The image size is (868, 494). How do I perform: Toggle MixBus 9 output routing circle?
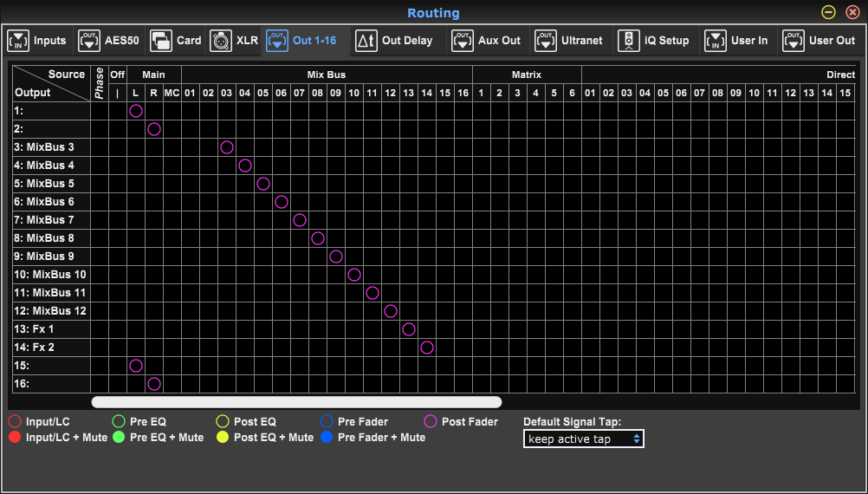336,257
